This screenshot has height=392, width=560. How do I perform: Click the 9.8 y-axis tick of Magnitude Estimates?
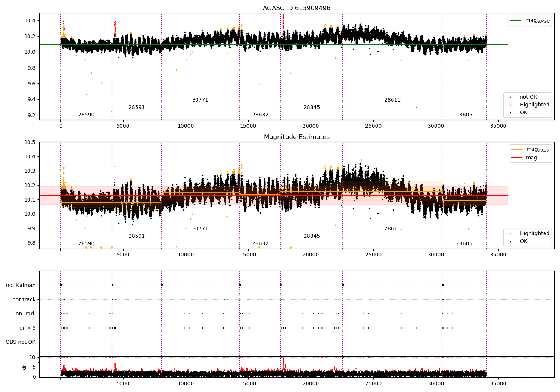pyautogui.click(x=31, y=243)
